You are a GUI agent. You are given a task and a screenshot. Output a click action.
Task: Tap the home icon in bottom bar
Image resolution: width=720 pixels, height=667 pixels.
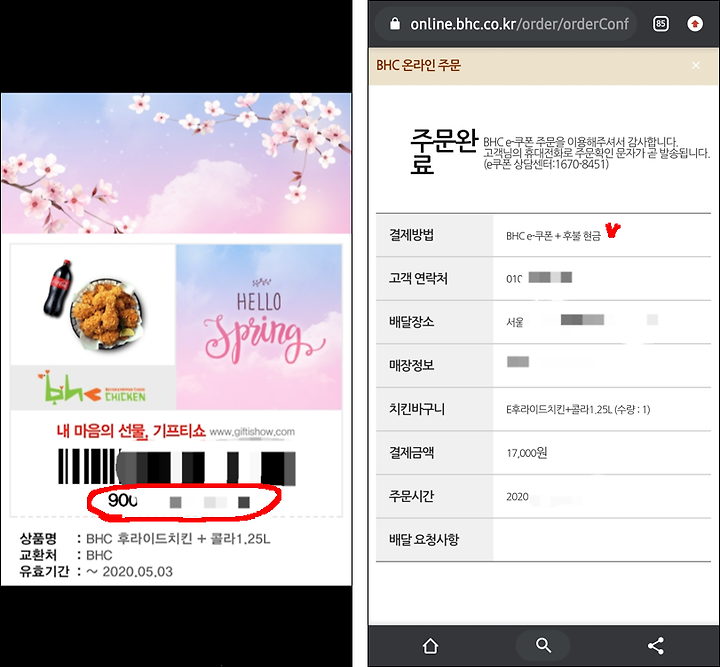point(430,646)
